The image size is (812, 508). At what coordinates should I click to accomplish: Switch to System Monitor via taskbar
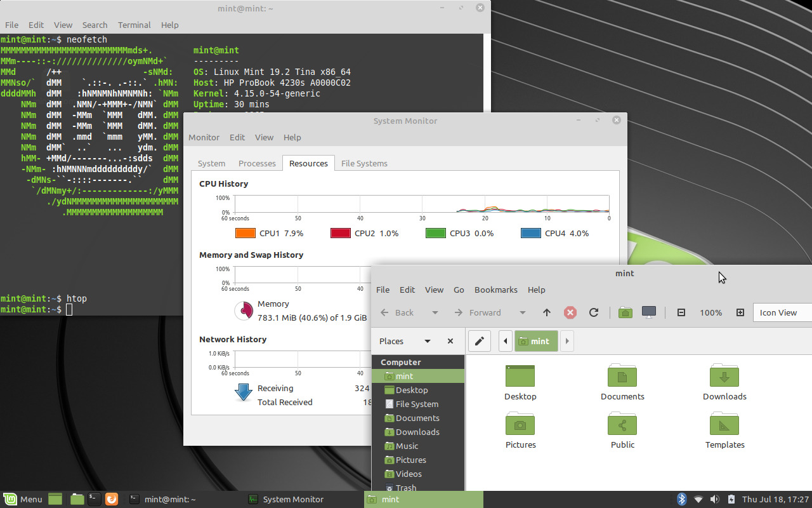tap(304, 499)
